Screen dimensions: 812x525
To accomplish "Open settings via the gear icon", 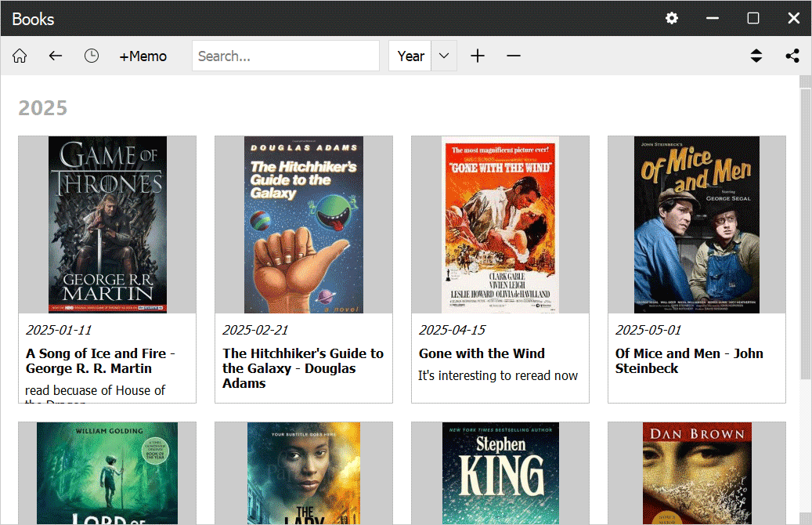I will click(x=672, y=18).
